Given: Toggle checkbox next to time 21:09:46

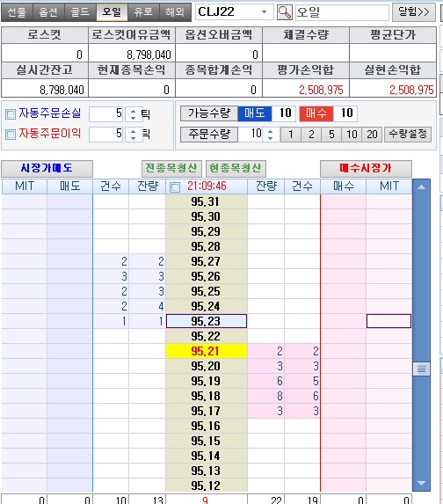Looking at the screenshot, I should click(175, 186).
